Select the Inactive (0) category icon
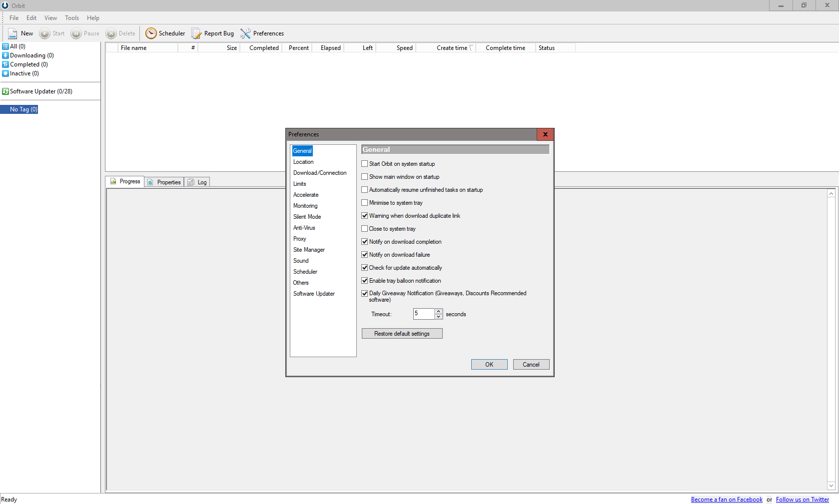 tap(5, 73)
